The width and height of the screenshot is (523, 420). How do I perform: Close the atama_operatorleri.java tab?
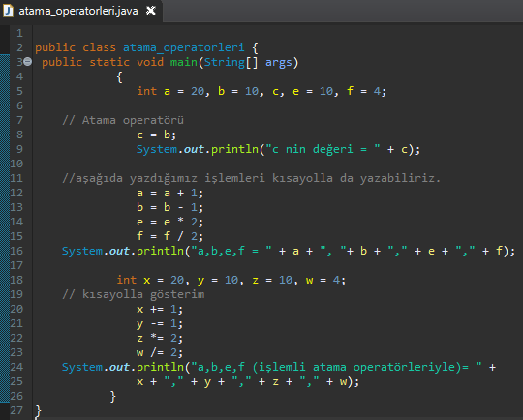tap(151, 11)
